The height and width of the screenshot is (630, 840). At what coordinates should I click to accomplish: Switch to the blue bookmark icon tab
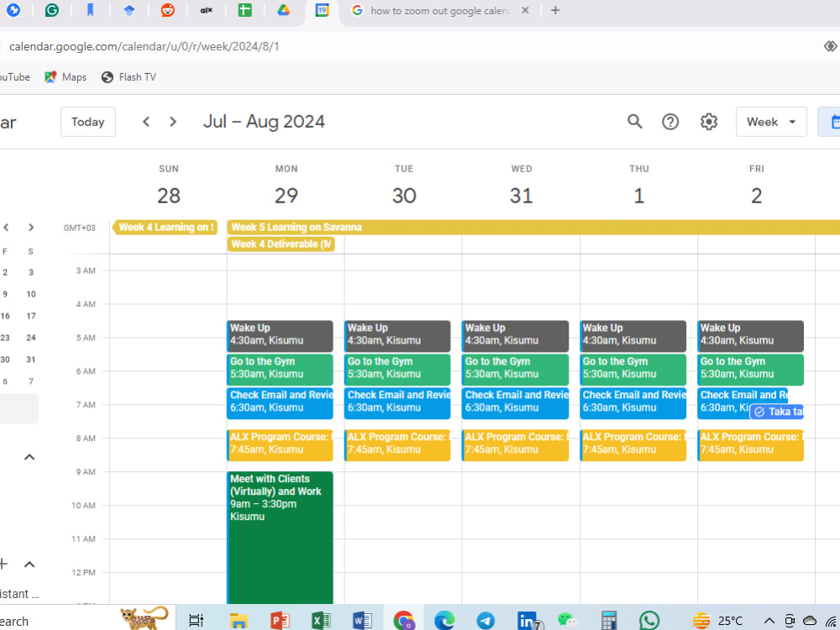click(x=90, y=10)
